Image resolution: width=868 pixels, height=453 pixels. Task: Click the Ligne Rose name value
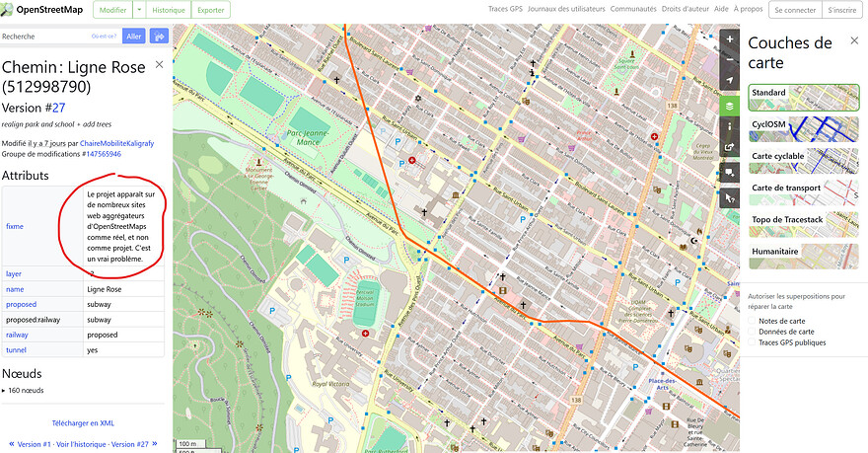105,289
